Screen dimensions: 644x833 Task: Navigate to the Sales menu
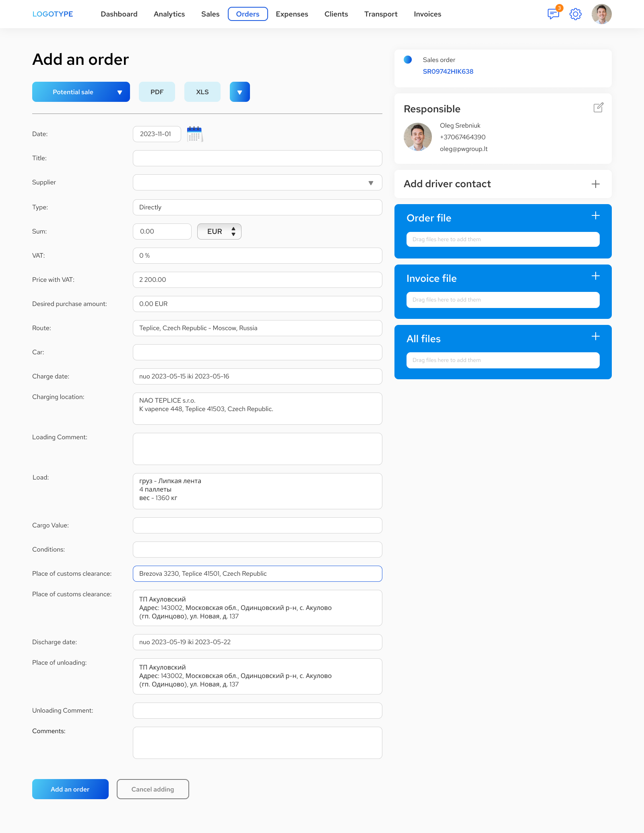click(211, 14)
